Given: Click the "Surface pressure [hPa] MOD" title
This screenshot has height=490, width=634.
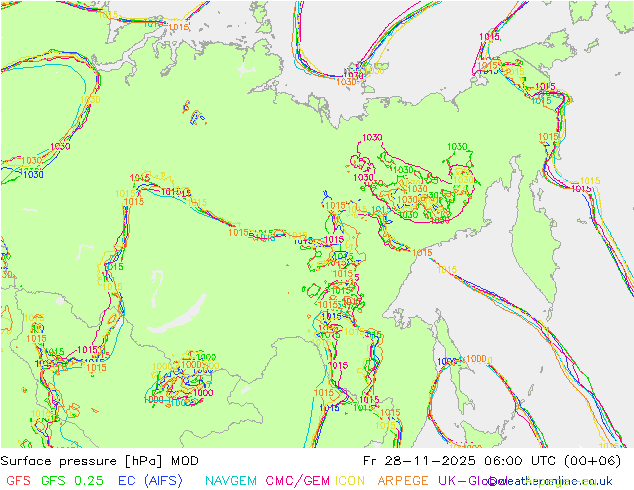Looking at the screenshot, I should click(99, 461).
